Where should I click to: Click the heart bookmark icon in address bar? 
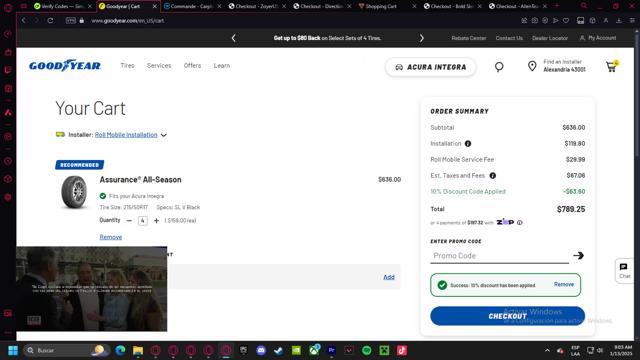(566, 20)
